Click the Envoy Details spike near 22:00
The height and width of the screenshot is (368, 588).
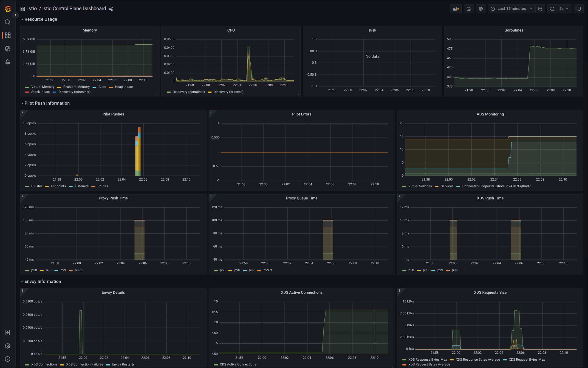coord(81,332)
